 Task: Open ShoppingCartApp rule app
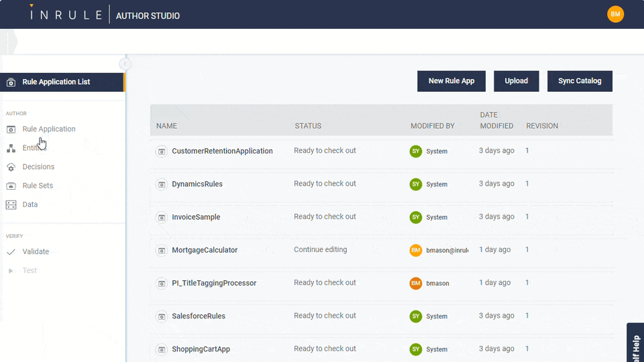(x=201, y=349)
